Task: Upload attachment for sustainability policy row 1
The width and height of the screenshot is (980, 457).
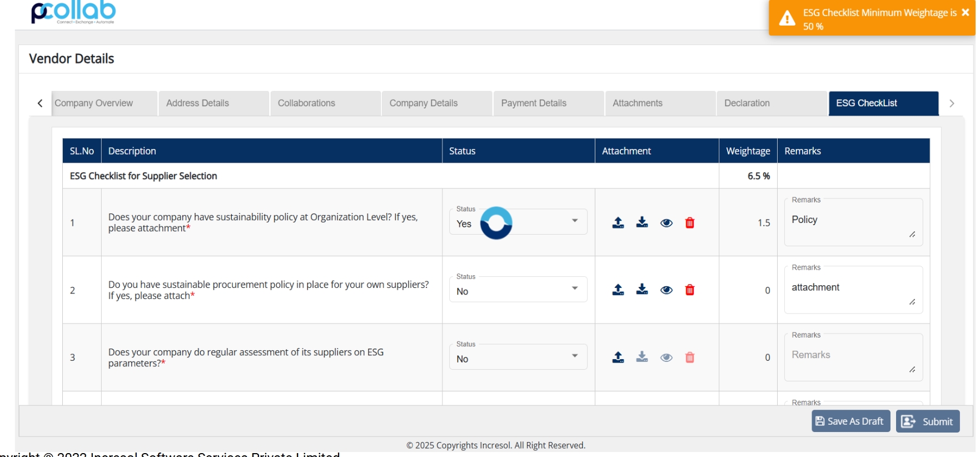Action: 618,223
